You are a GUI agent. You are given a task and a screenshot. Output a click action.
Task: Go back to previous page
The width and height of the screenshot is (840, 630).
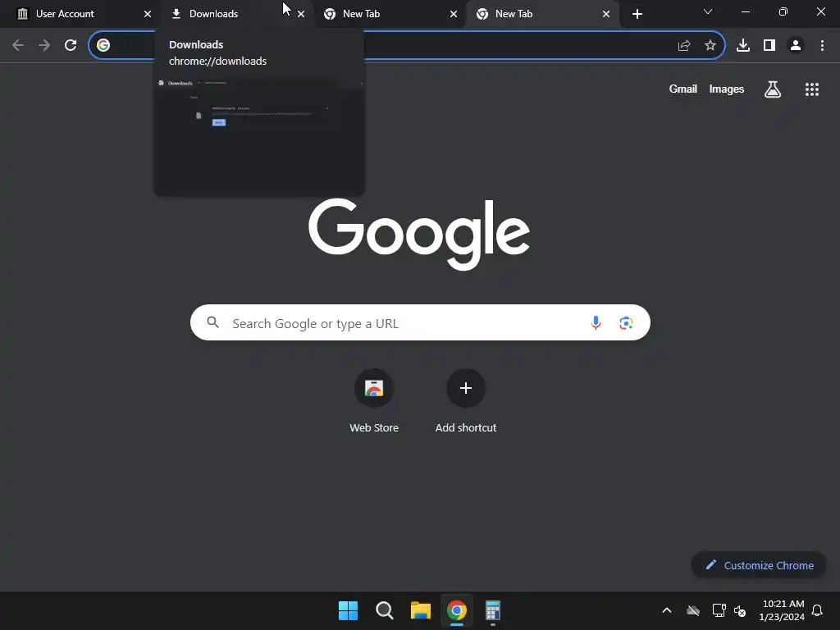pos(18,46)
